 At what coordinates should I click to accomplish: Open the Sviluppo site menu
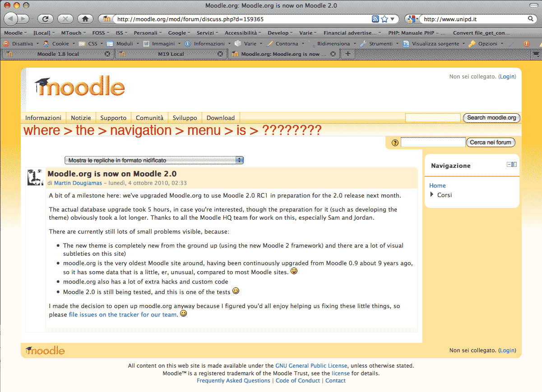coord(185,118)
